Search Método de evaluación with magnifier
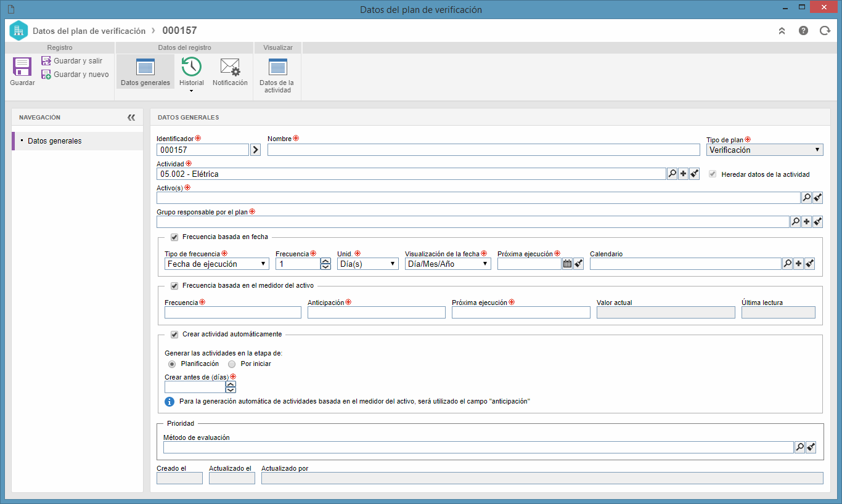 (799, 447)
